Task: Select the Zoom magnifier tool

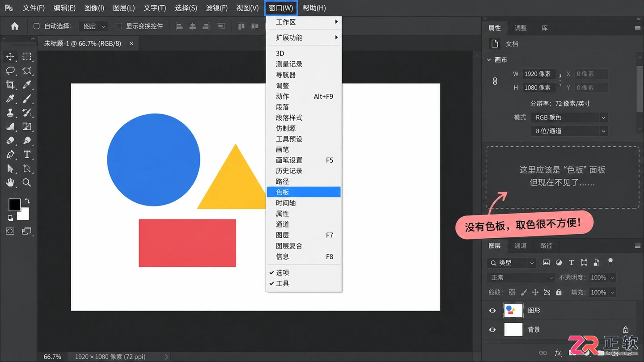Action: [27, 182]
